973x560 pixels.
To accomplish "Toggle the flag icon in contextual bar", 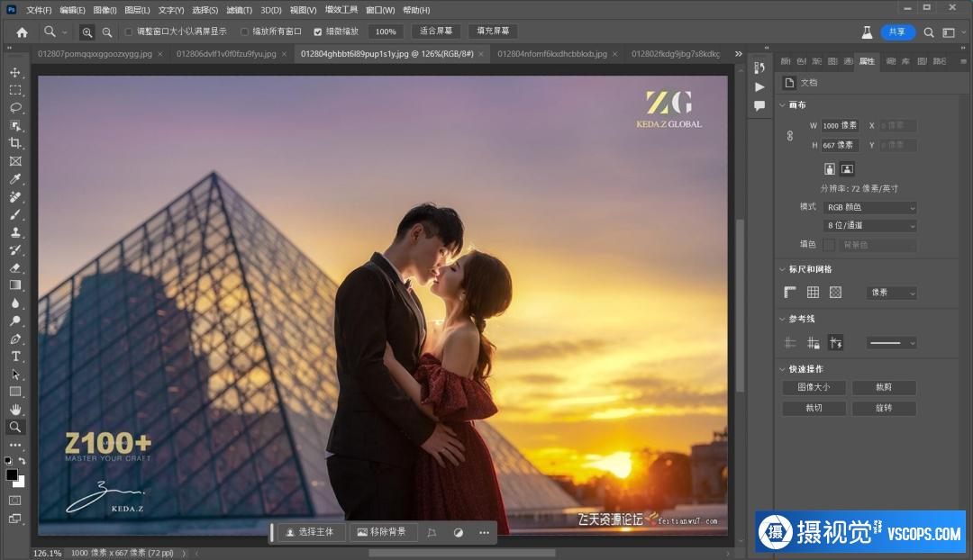I will tap(432, 532).
